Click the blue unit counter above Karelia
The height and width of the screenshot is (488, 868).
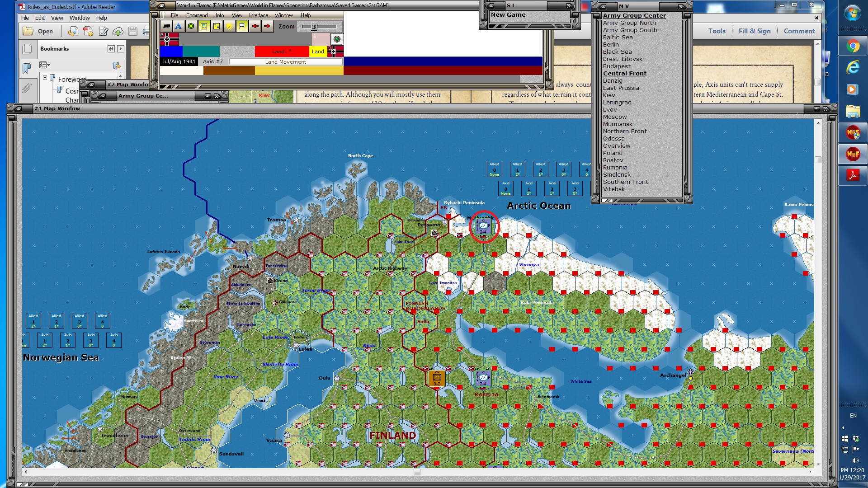[483, 378]
